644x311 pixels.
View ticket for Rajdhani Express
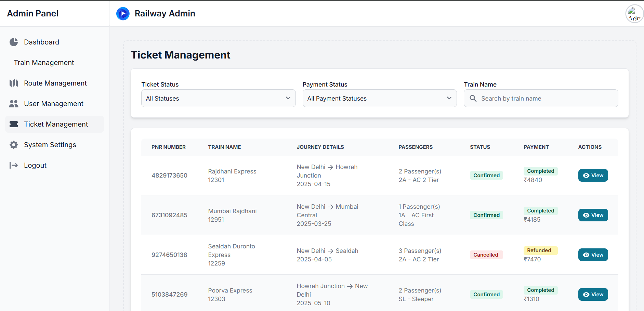point(593,176)
